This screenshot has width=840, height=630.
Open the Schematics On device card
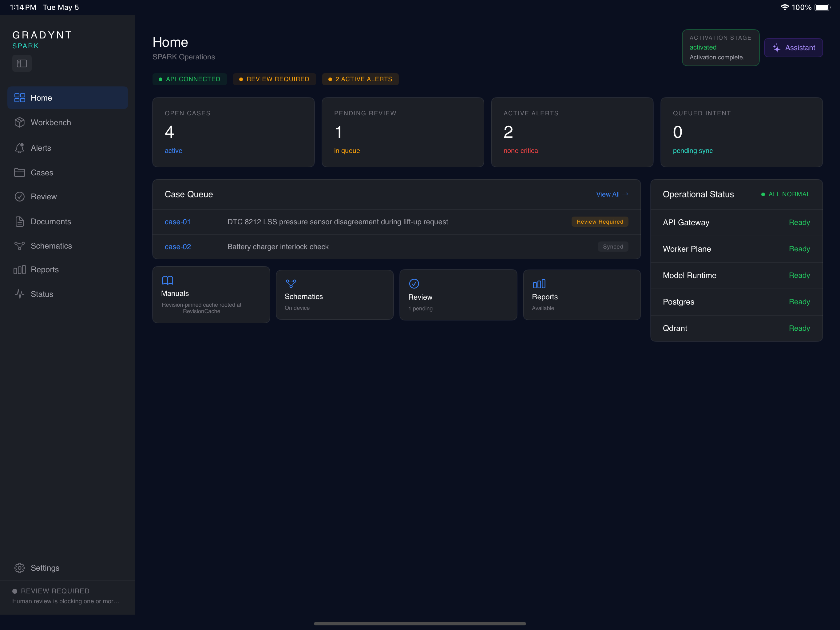(335, 295)
